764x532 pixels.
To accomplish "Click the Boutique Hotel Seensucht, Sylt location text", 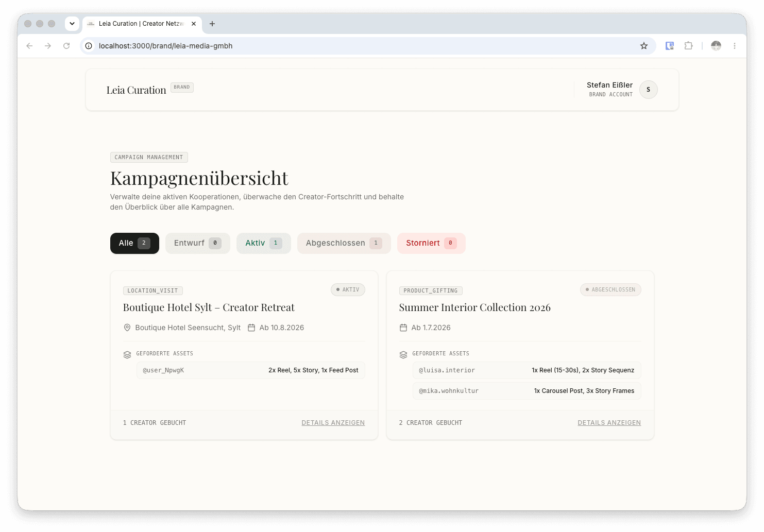I will [x=188, y=328].
